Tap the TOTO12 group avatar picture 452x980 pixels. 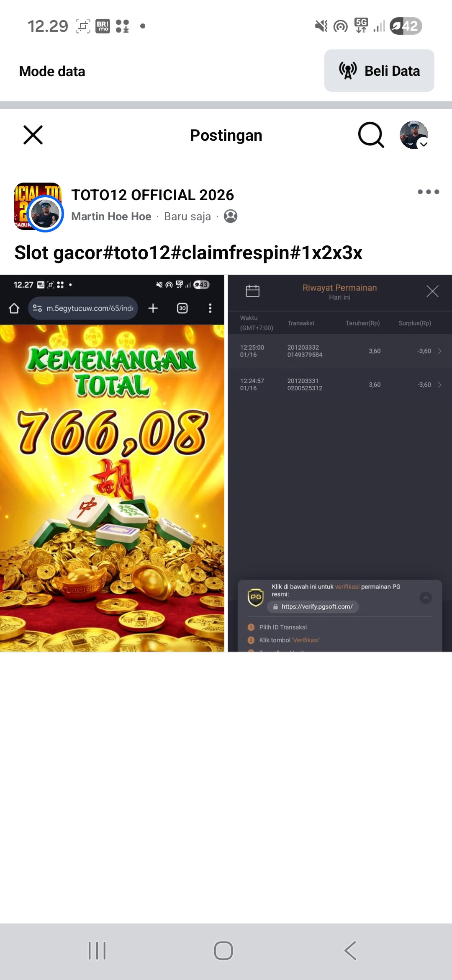point(38,206)
